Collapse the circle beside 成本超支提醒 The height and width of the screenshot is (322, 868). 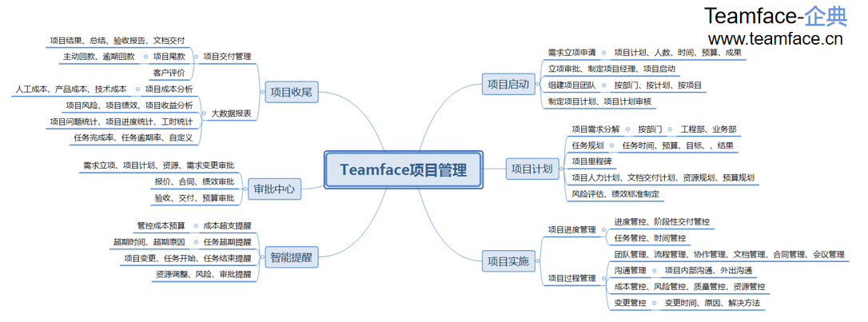[195, 226]
